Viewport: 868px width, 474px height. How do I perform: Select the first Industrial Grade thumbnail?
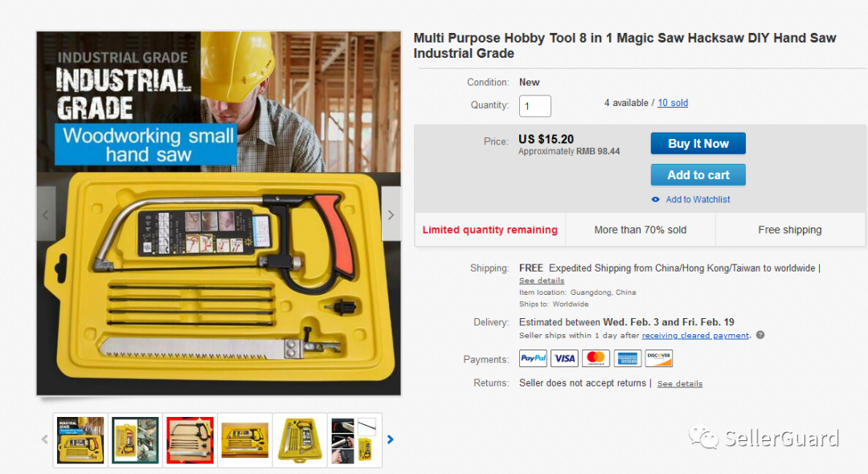(80, 440)
